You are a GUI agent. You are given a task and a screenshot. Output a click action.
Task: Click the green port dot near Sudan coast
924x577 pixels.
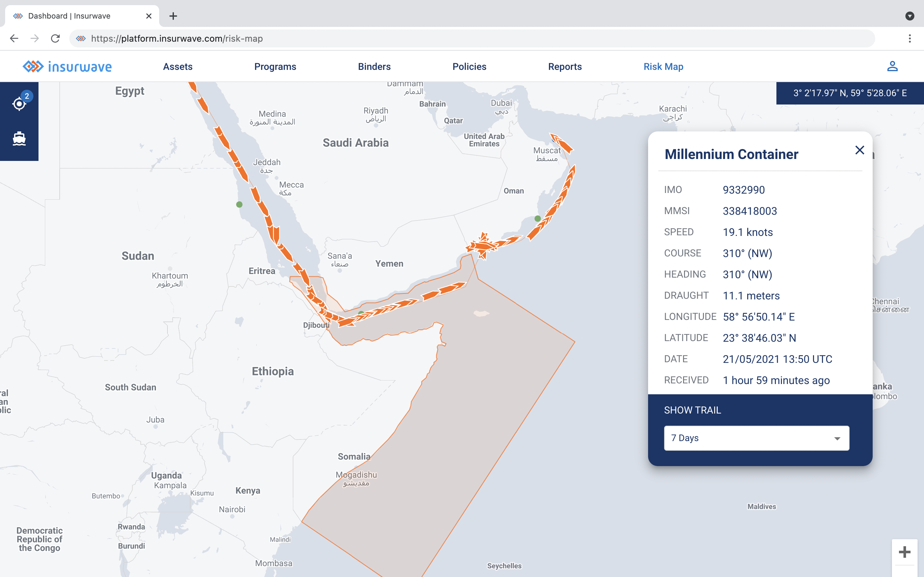239,205
